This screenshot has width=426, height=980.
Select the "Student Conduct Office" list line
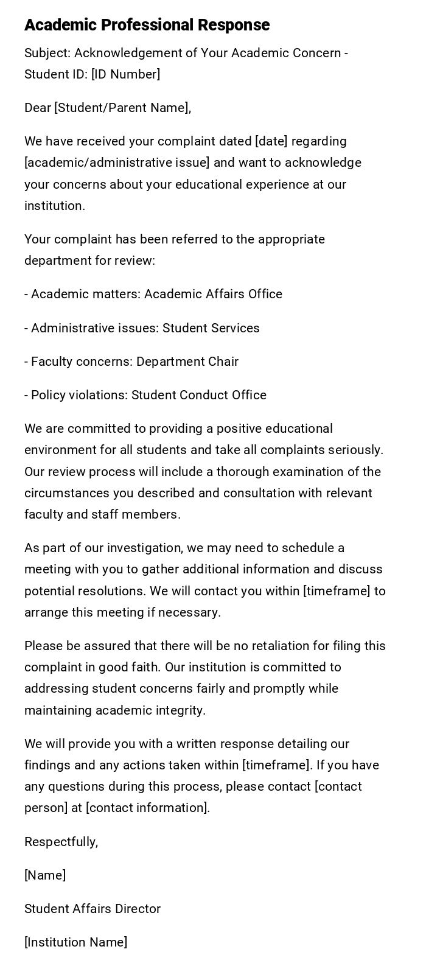click(x=145, y=395)
